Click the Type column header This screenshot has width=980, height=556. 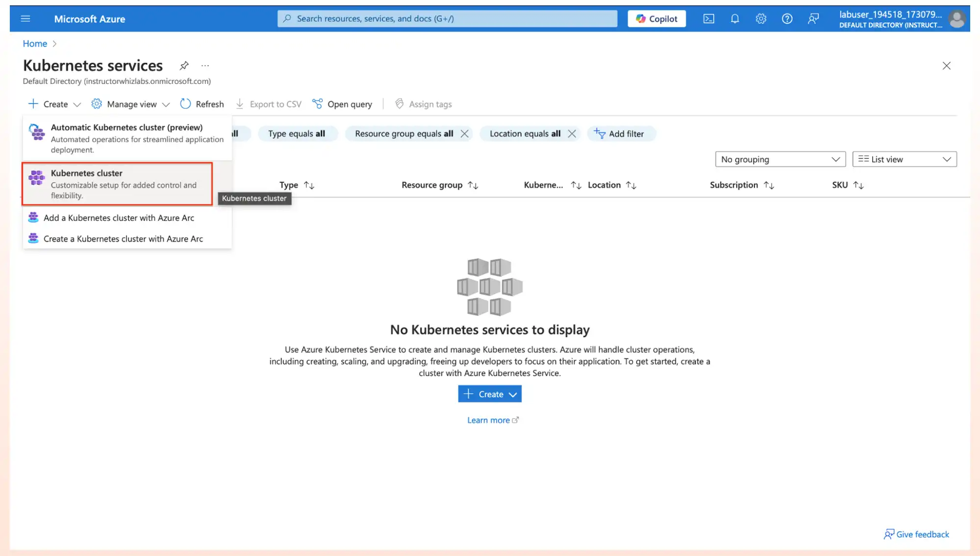(288, 185)
